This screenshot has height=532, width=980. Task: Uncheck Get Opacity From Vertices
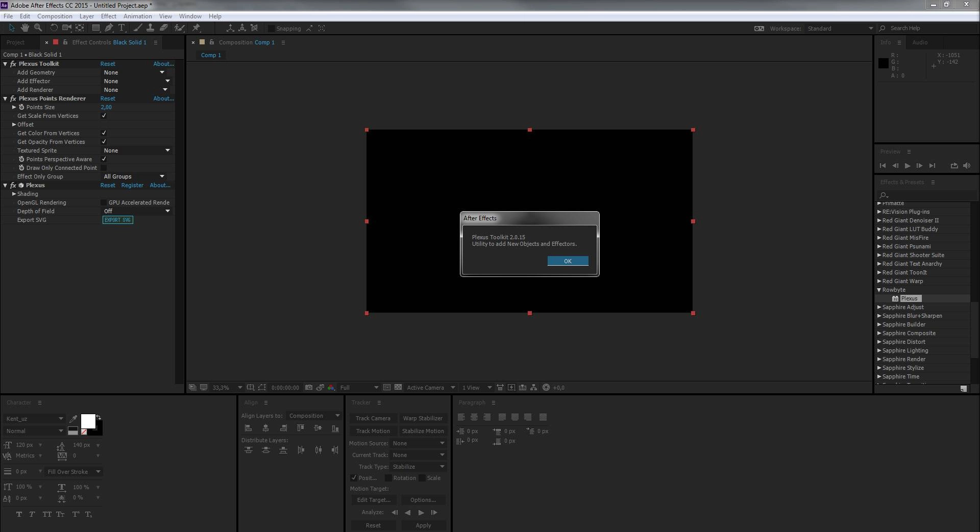point(104,142)
